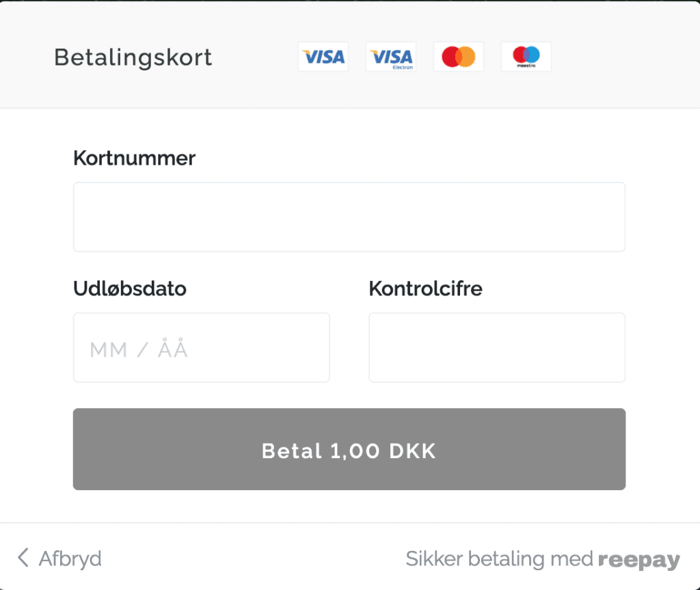Viewport: 700px width, 590px height.
Task: Click the MM / ÅÅ placeholder text
Action: point(138,349)
